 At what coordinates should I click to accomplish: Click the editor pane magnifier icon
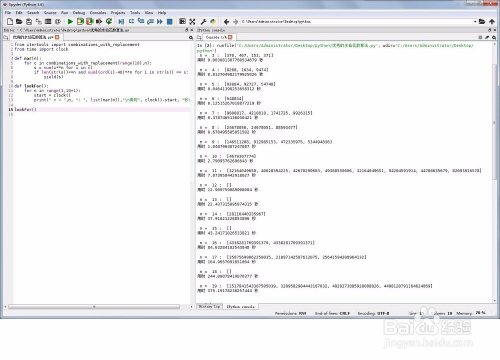click(191, 38)
